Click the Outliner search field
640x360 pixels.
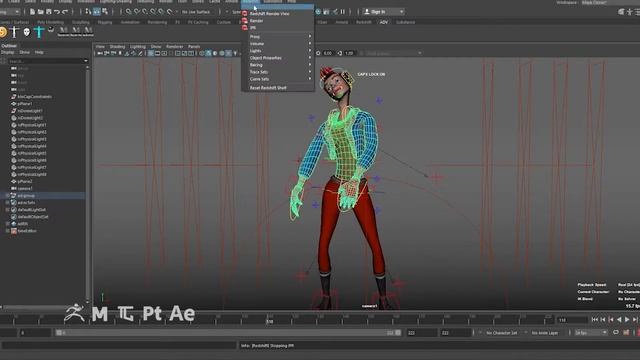45,61
